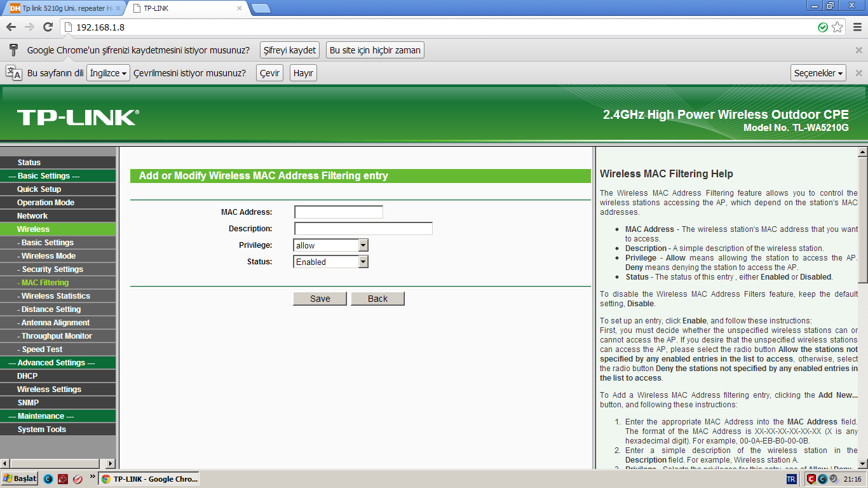Image resolution: width=868 pixels, height=488 pixels.
Task: Open Speed Test submenu
Action: [x=58, y=349]
